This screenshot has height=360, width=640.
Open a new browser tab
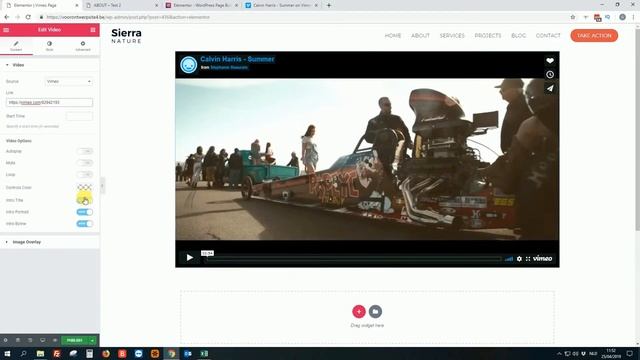point(329,5)
